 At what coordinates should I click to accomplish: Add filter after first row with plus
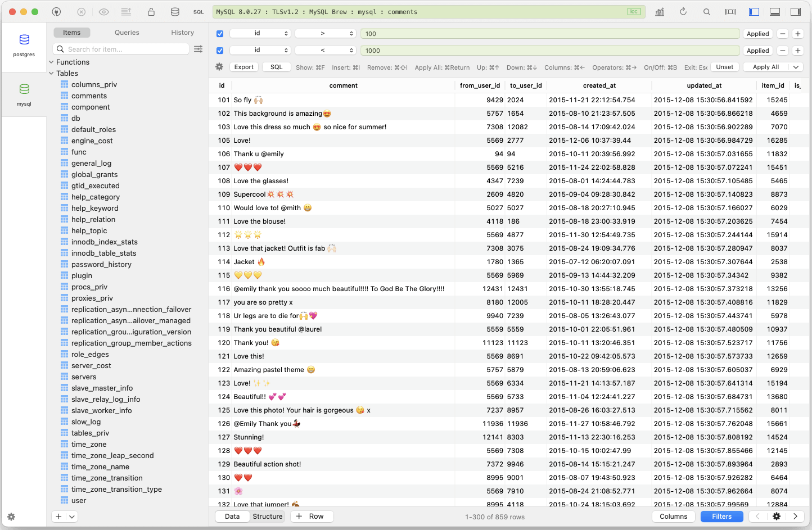coord(798,34)
